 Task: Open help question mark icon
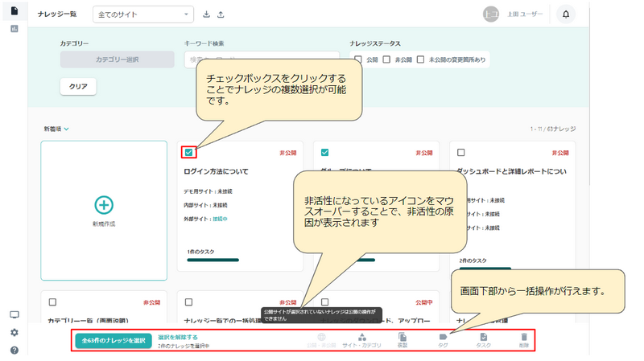point(14,350)
